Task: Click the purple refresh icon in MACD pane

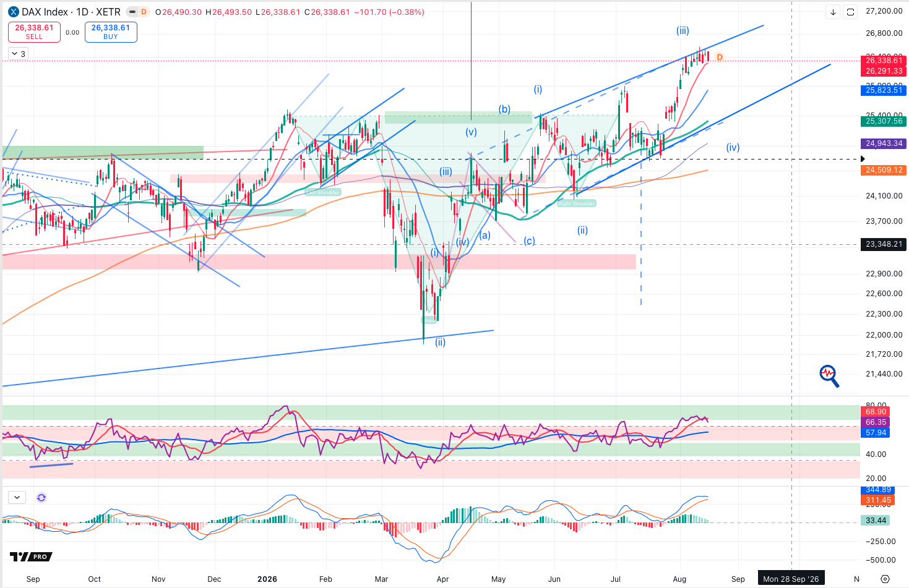Action: pos(41,497)
